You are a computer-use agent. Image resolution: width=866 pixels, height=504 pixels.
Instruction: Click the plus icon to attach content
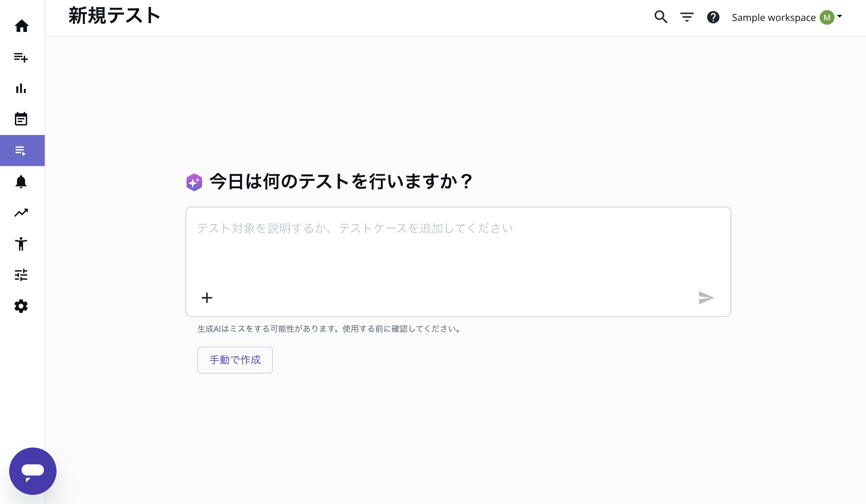207,298
